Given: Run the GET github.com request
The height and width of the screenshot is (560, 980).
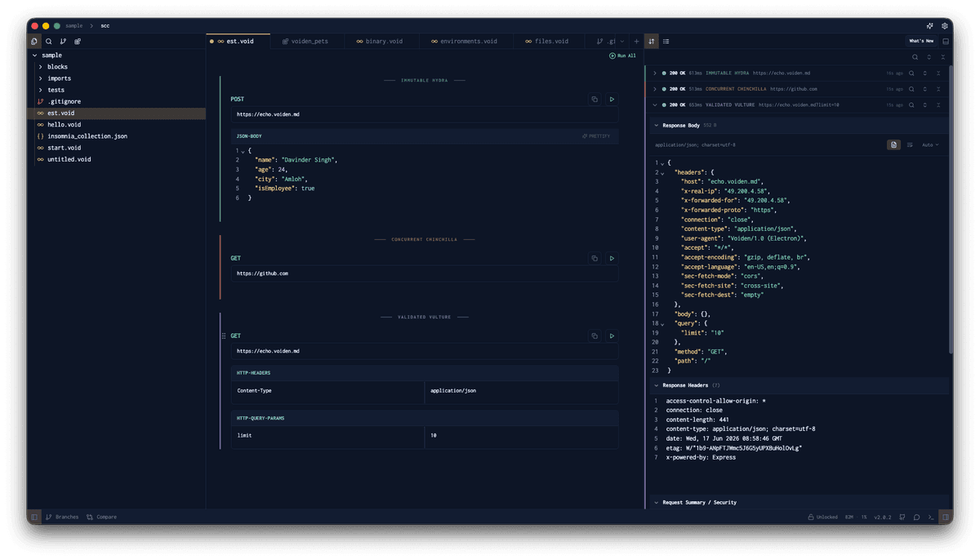Looking at the screenshot, I should tap(612, 259).
